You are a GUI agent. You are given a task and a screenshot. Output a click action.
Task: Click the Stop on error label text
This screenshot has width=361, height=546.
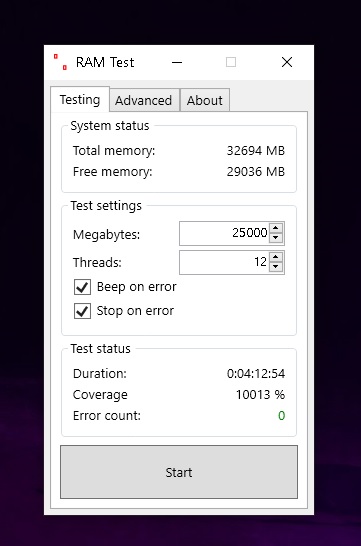click(135, 311)
